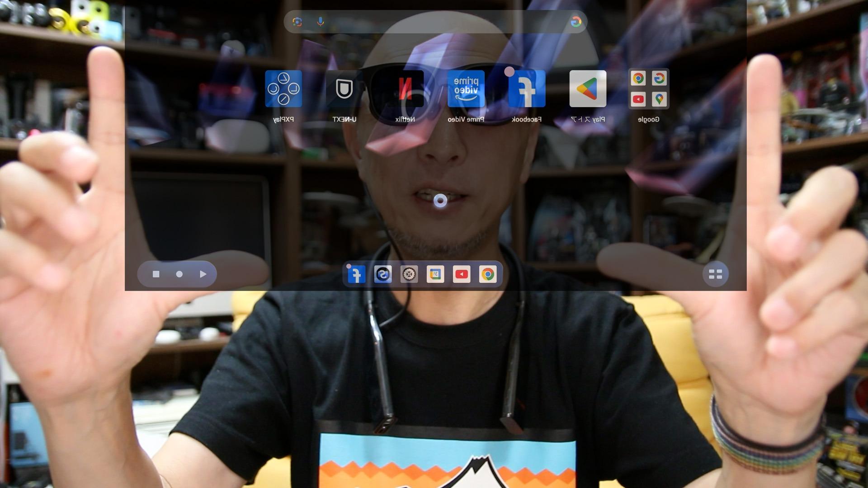Open the Play Store app
This screenshot has height=488, width=868.
[x=587, y=89]
